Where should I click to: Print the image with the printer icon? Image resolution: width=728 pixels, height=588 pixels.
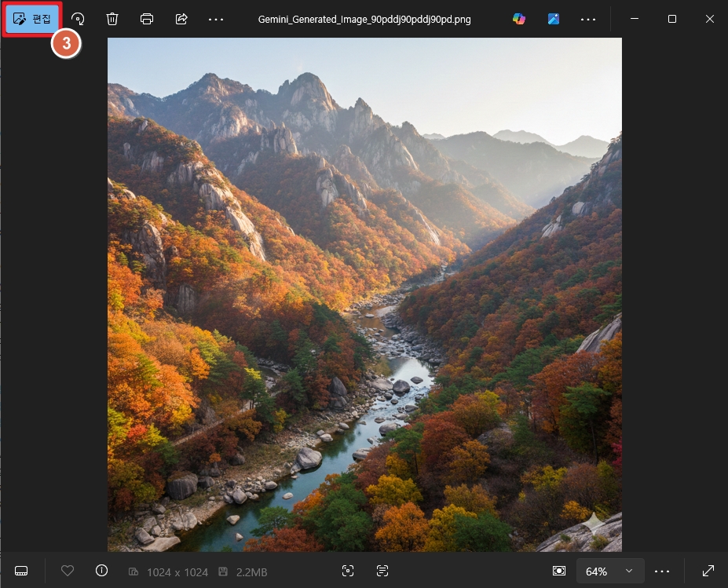pos(147,19)
